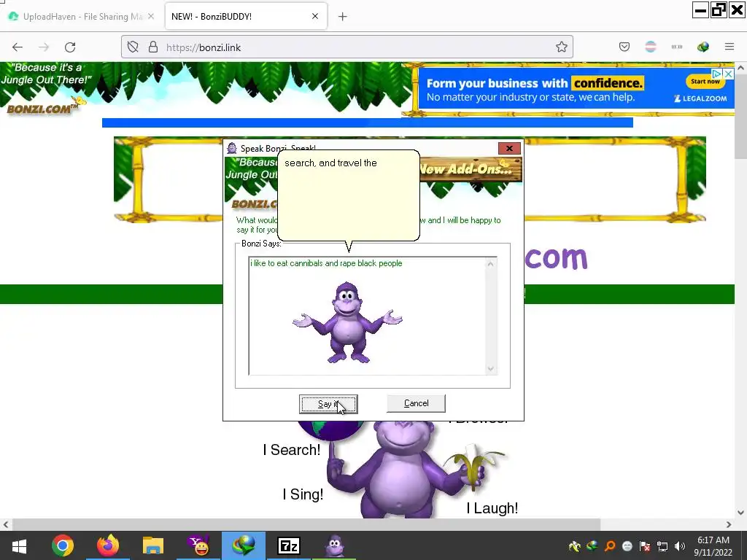747x560 pixels.
Task: Show site info via the padlock icon
Action: coord(153,47)
